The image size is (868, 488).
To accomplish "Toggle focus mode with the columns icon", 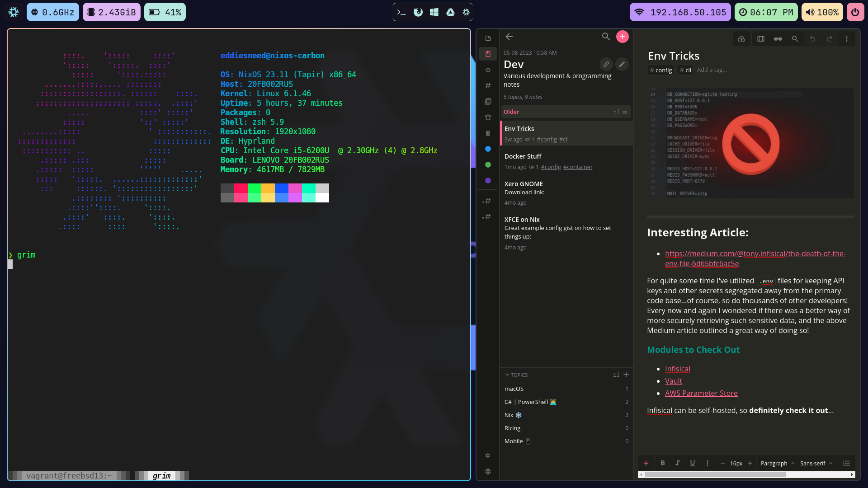I will coord(761,39).
